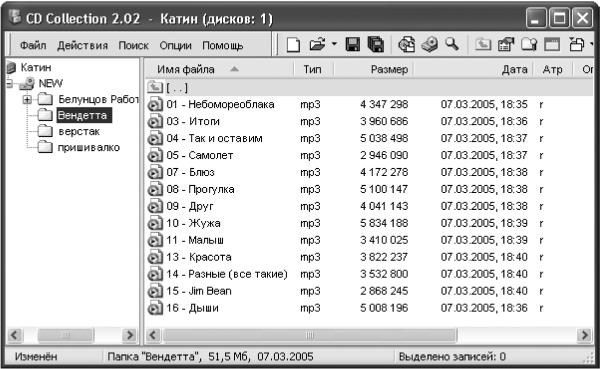Click the open folder toolbar icon

tap(317, 45)
